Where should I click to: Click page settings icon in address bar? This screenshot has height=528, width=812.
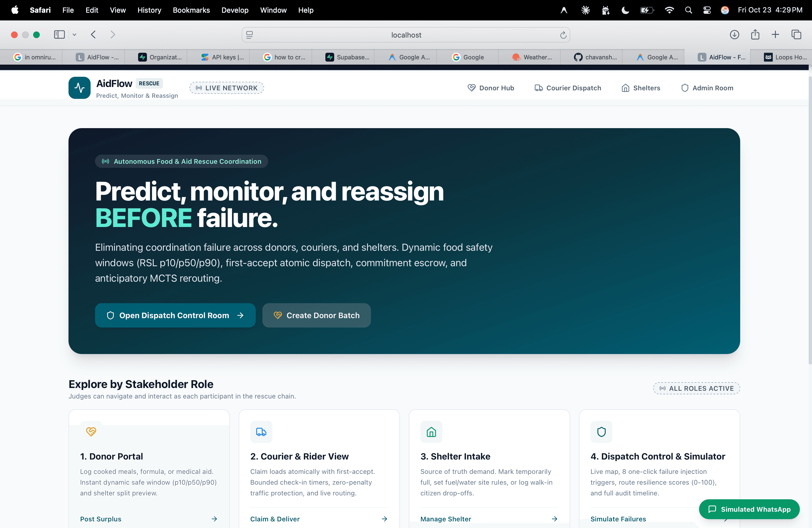(249, 35)
